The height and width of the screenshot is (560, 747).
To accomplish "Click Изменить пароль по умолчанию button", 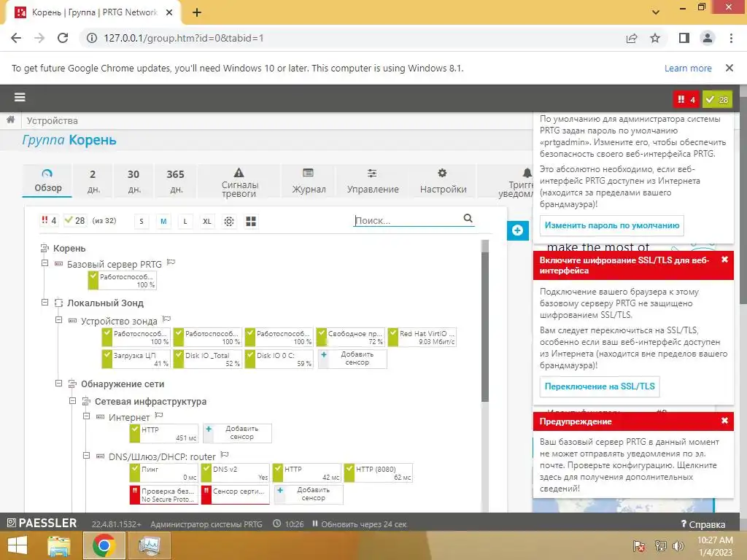I will click(x=612, y=225).
